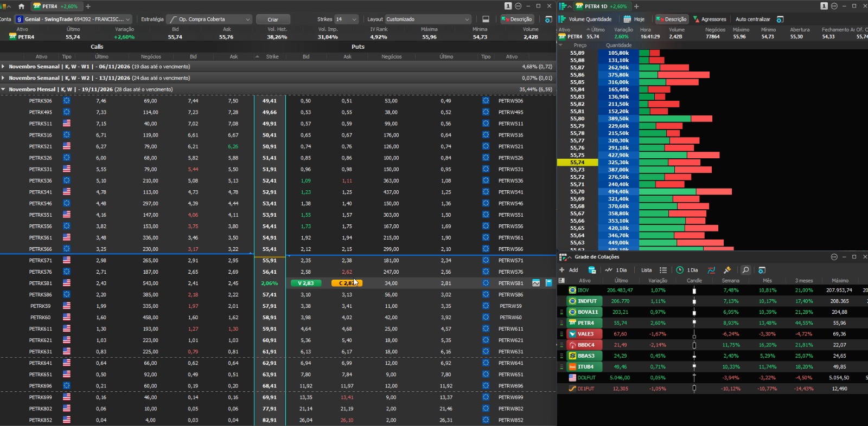Viewport: 868px width, 426px height.
Task: Toggle Descrição in volume window toolbar
Action: 671,19
